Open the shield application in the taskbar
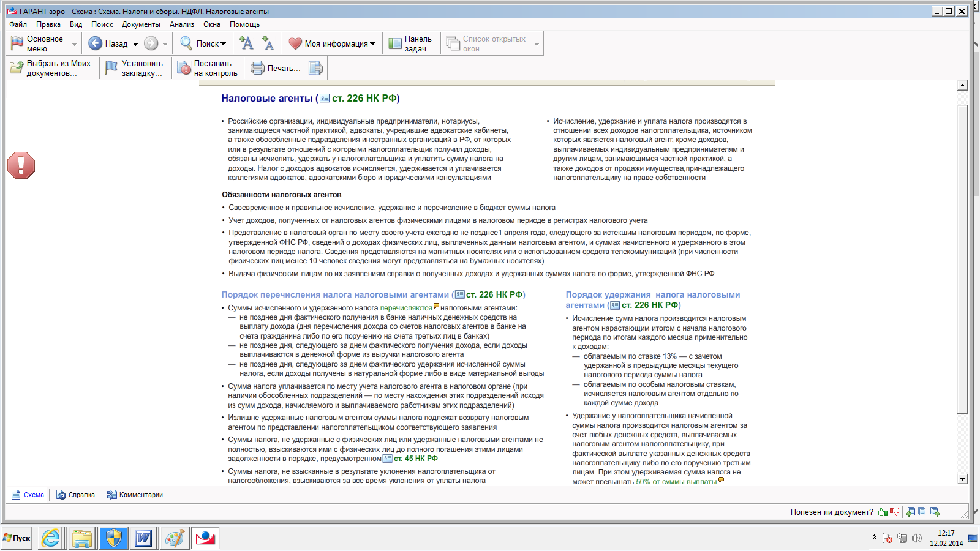Image resolution: width=980 pixels, height=551 pixels. pyautogui.click(x=113, y=538)
